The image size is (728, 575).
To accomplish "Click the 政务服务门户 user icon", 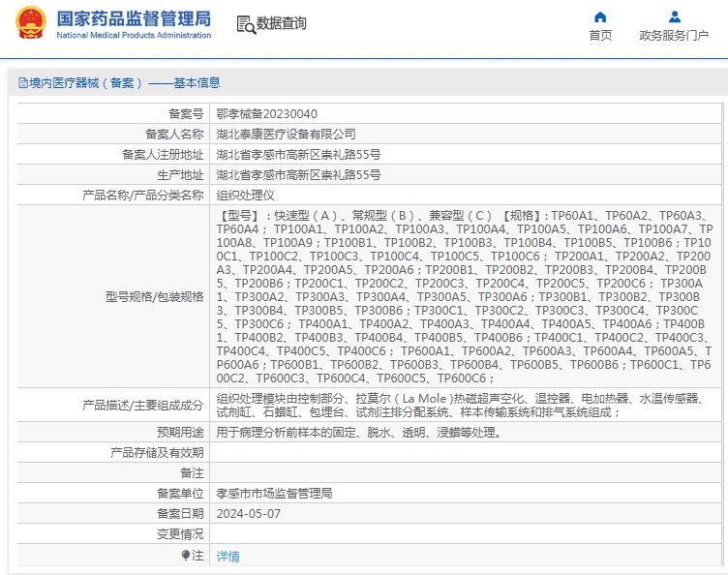I will click(x=675, y=17).
